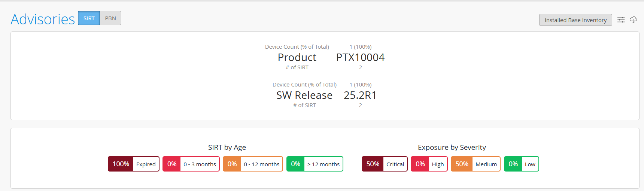Click the SW Release label

coord(304,95)
